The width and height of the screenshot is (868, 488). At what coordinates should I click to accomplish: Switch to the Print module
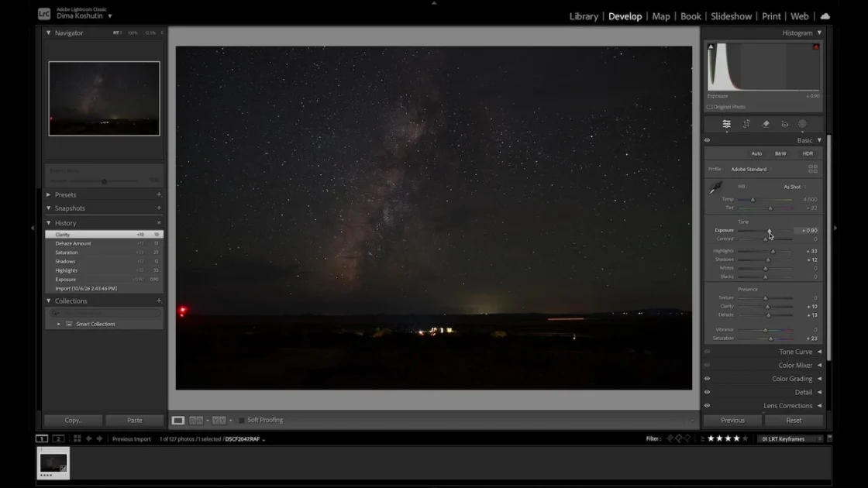(x=770, y=16)
